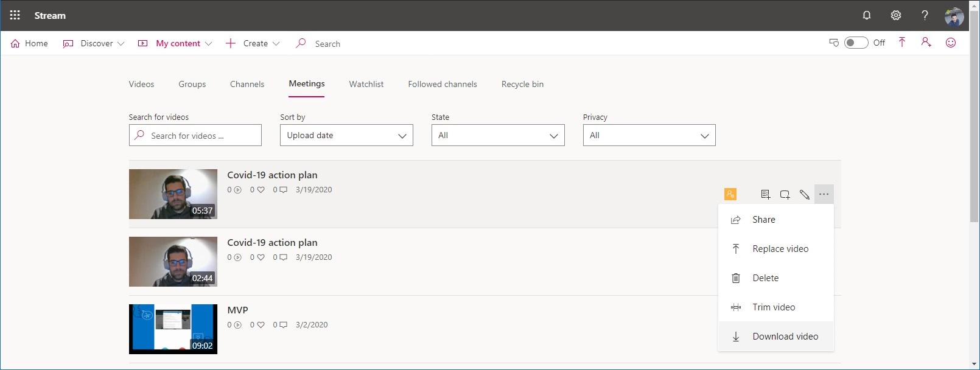Expand the Privacy filter dropdown
The image size is (980, 370).
point(649,135)
